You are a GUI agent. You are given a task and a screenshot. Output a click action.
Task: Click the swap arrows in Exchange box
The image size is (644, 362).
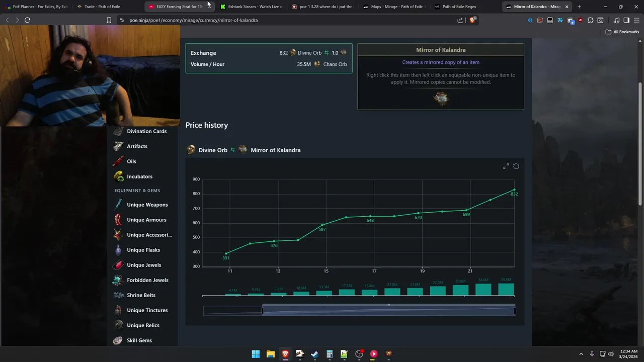327,53
